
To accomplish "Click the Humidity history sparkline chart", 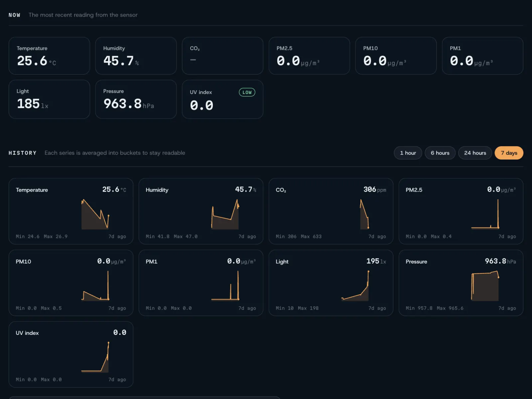I will (225, 214).
